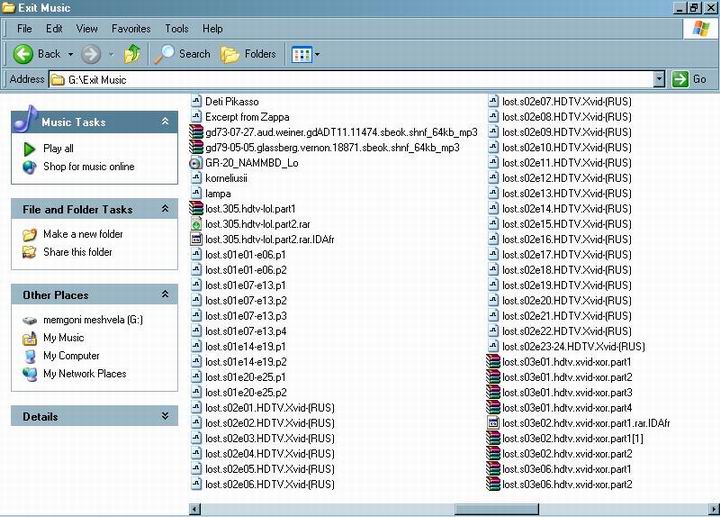Open the Search magnifier tool
The width and height of the screenshot is (720, 517).
tap(166, 54)
